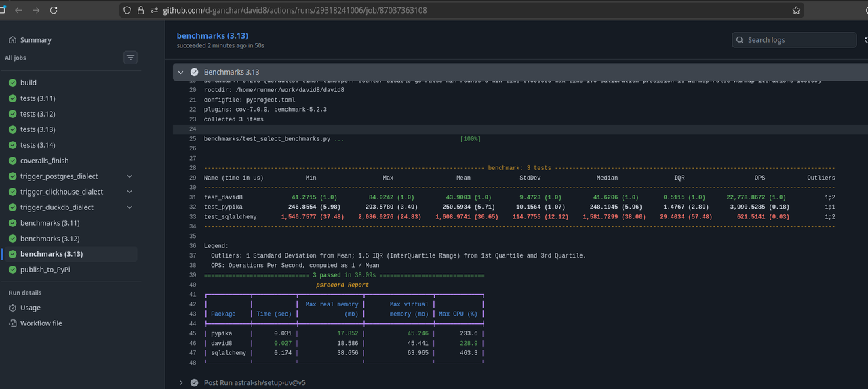
Task: Expand Post Run astral-sh/setup-uv@v5 step
Action: (x=254, y=382)
